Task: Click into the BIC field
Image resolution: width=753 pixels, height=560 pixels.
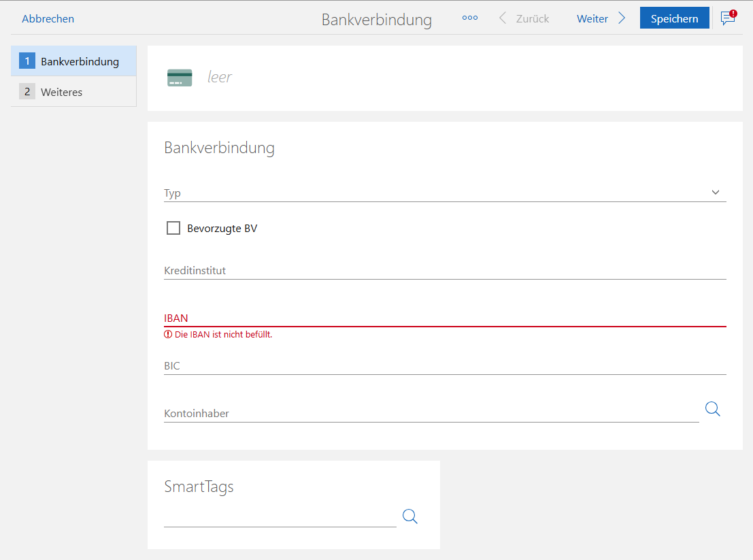Action: tap(445, 365)
